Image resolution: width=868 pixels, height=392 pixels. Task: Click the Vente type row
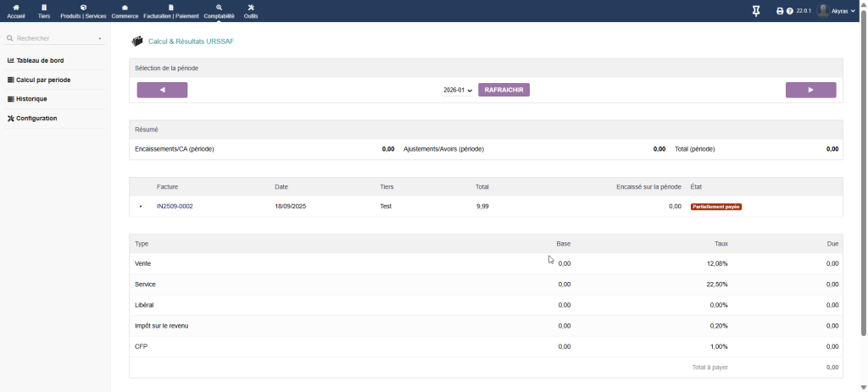tap(486, 263)
